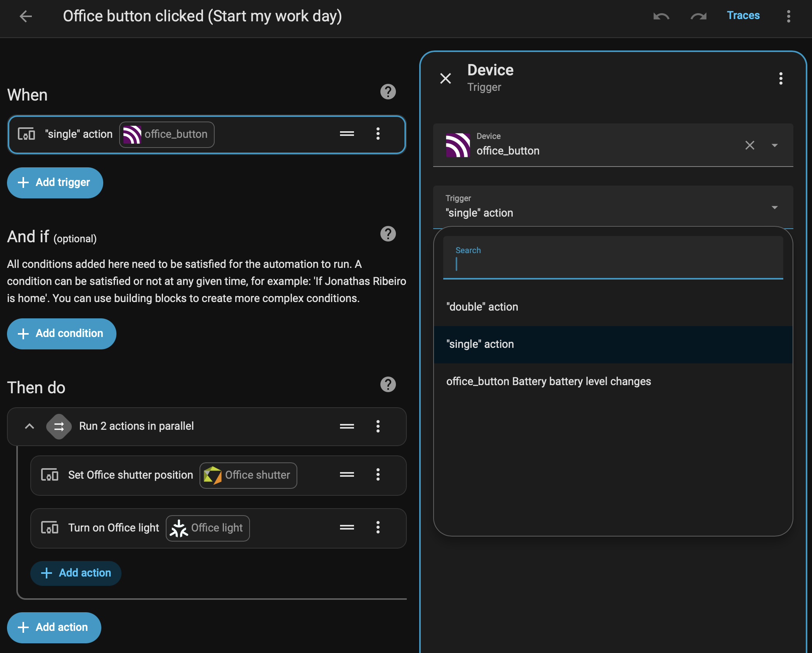Open the Traces view
This screenshot has height=653, width=812.
tap(743, 16)
